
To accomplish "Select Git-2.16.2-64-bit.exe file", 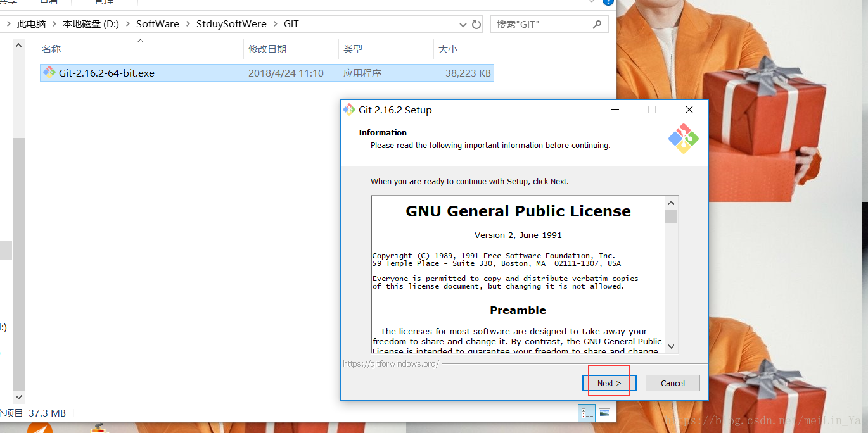I will point(267,73).
